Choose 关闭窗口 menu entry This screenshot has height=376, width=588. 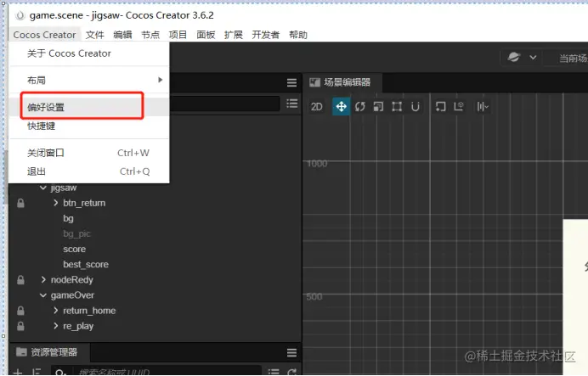click(89, 153)
